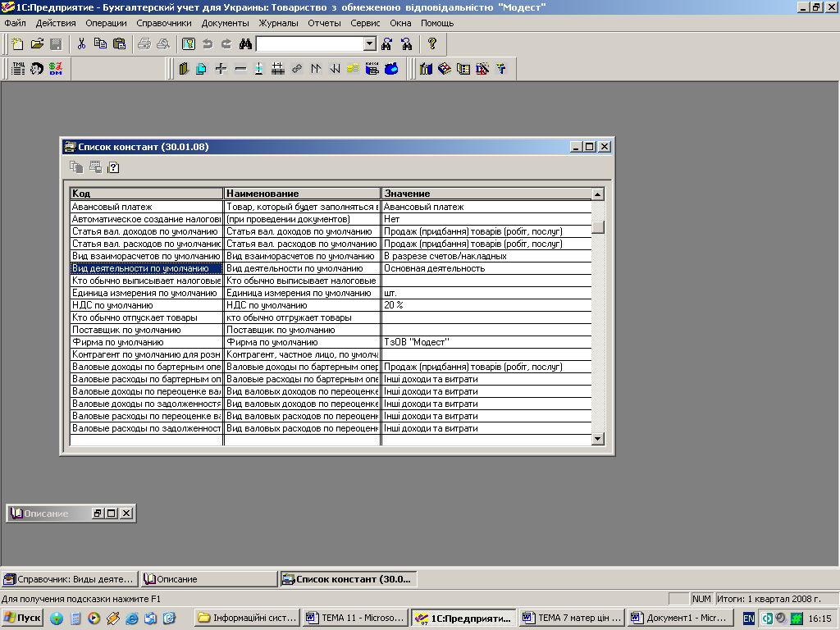This screenshot has height=630, width=840.
Task: Click the 'Основная деятельность' value cell
Action: coord(486,268)
